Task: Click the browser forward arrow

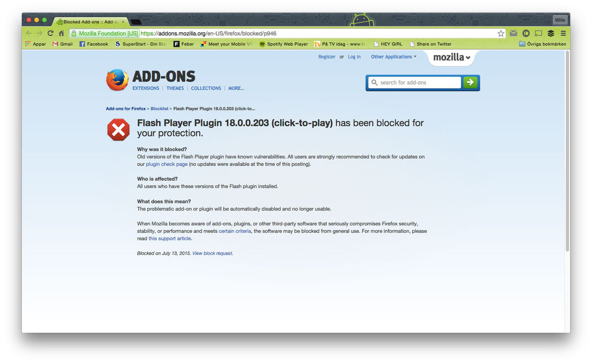Action: [x=39, y=33]
